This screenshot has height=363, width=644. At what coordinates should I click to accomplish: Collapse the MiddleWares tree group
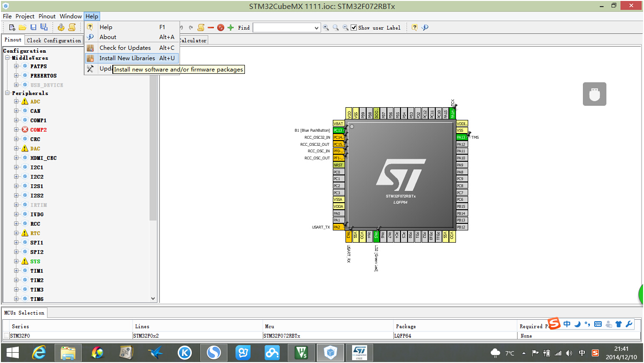[8, 58]
